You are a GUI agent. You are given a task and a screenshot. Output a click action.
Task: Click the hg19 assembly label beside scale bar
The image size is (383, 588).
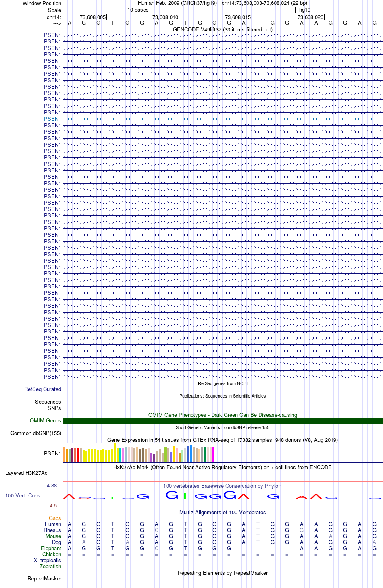coord(305,10)
